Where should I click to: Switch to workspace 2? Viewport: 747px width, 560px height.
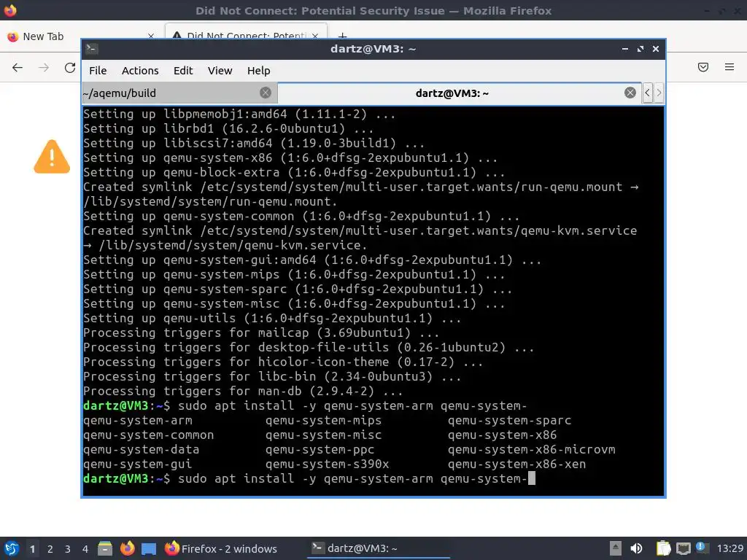pos(50,549)
